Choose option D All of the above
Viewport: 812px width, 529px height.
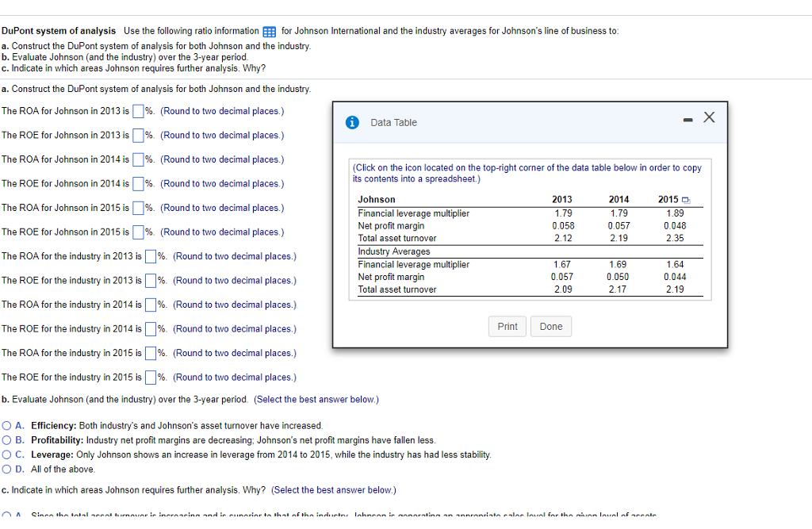tap(7, 469)
